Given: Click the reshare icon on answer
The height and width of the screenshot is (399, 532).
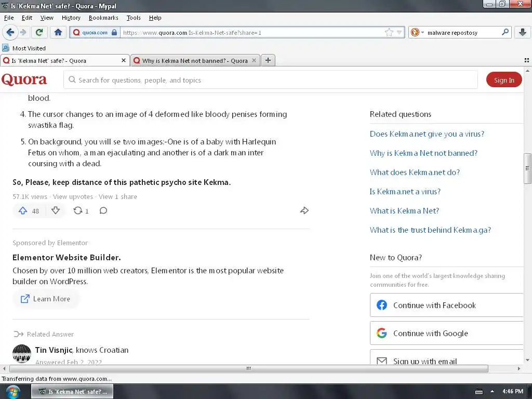Looking at the screenshot, I should [78, 211].
